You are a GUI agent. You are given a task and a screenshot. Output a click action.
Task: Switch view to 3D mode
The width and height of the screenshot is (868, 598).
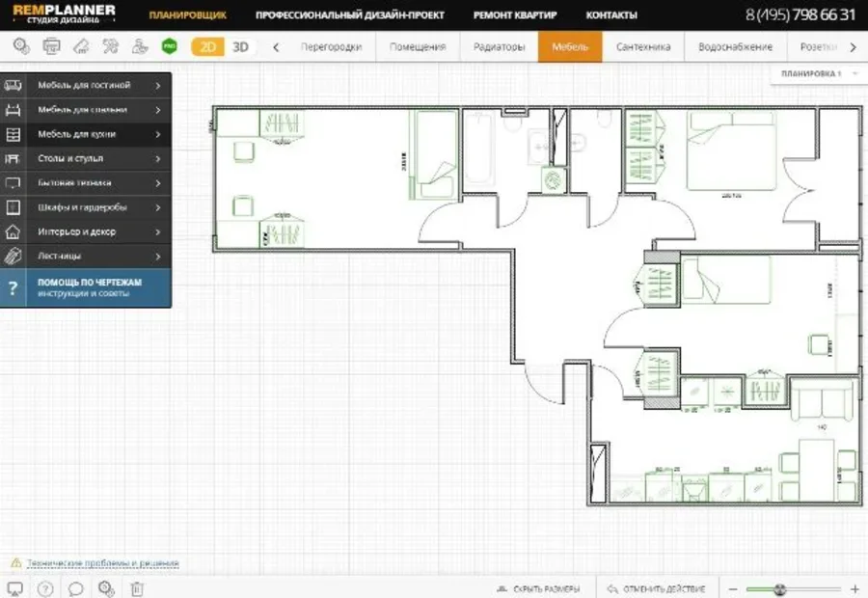click(240, 46)
